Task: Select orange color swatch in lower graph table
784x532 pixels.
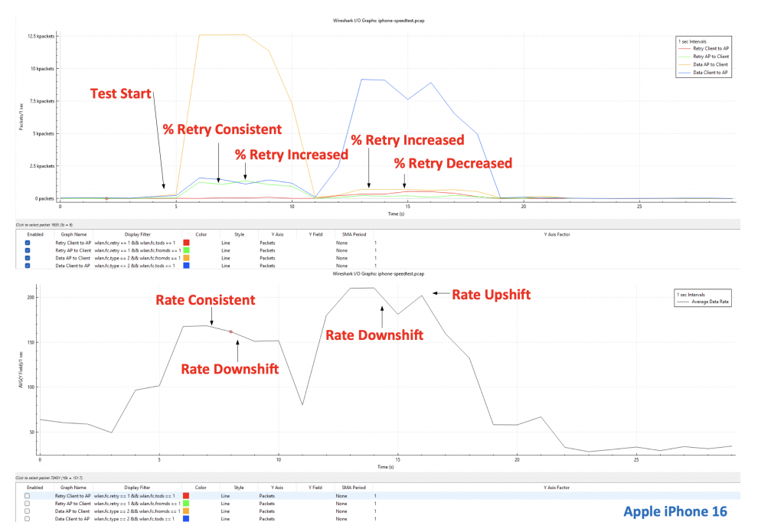Action: 187,511
